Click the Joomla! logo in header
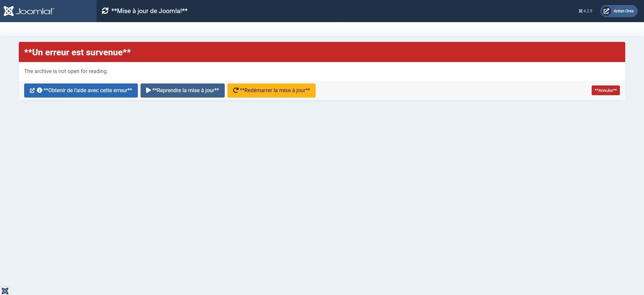This screenshot has height=295, width=644. pyautogui.click(x=29, y=11)
